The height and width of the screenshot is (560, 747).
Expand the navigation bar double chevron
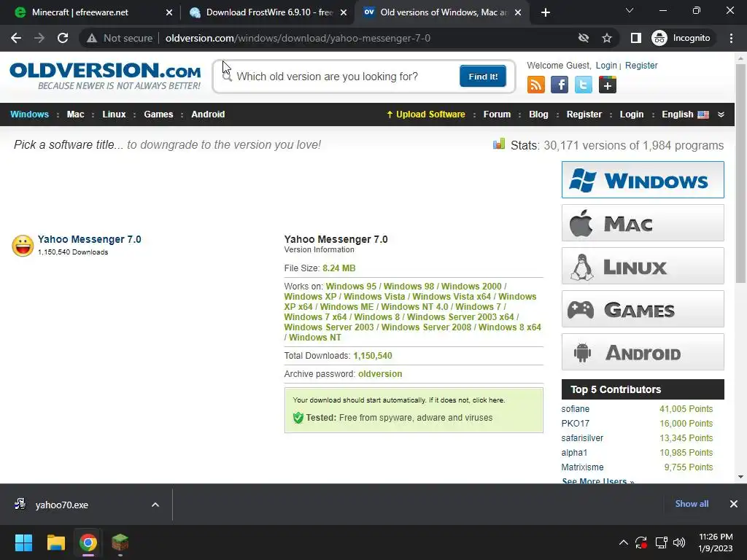721,114
